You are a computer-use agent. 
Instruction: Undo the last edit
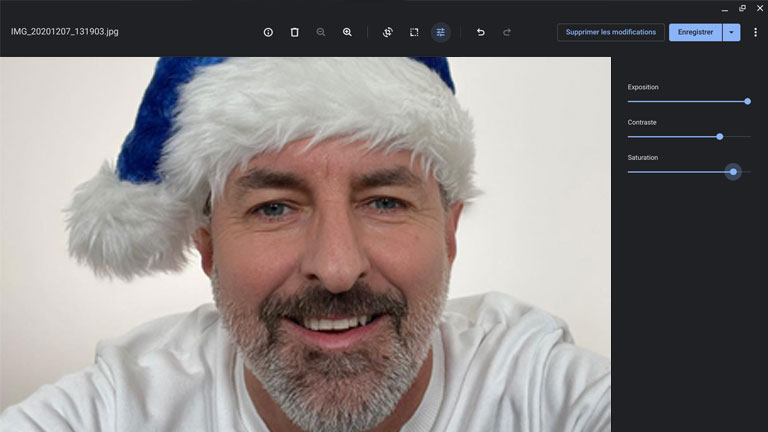coord(481,32)
